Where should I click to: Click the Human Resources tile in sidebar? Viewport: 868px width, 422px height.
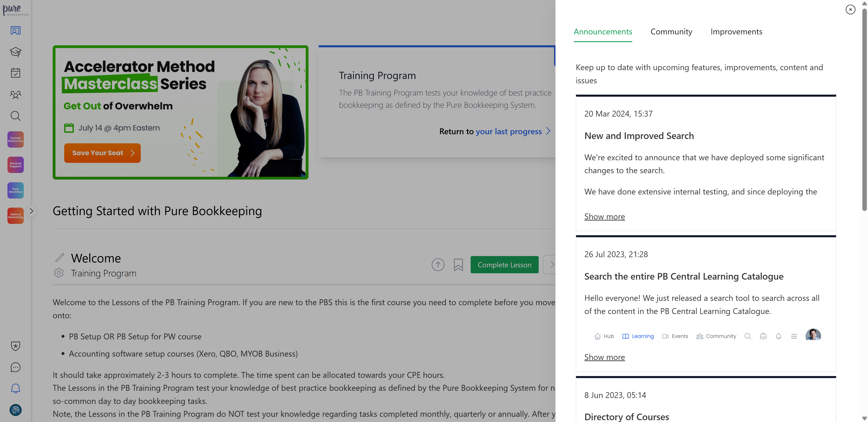click(16, 139)
